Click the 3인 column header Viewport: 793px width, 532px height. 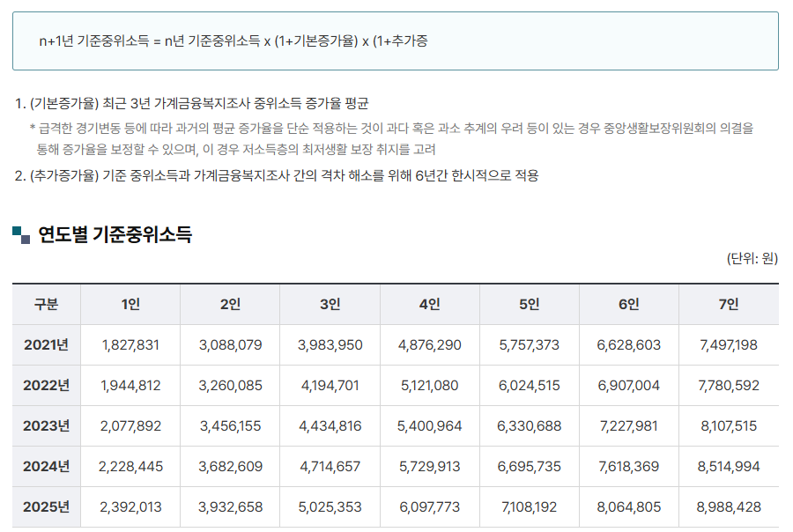coord(328,303)
